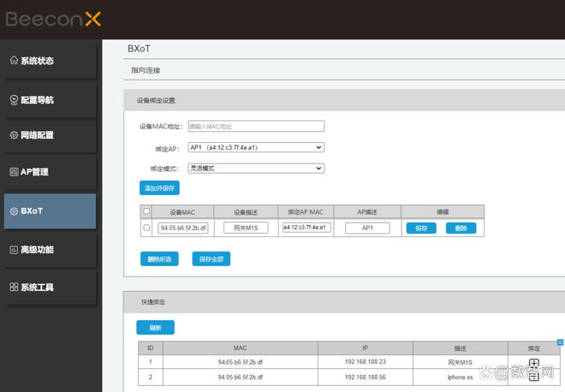Edit the 绑定AP MAC field a4:12:c3:7f:4a:a1
565x392 pixels.
click(x=306, y=228)
